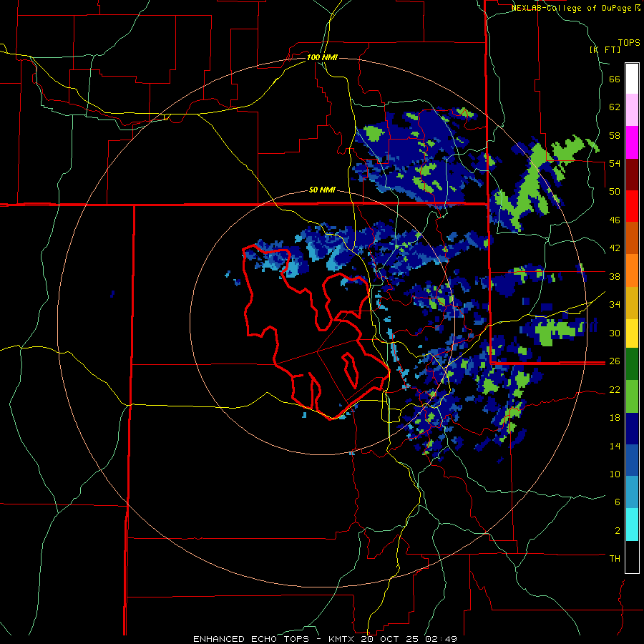Click the legend value 22
This screenshot has height=644, width=644.
coord(615,389)
